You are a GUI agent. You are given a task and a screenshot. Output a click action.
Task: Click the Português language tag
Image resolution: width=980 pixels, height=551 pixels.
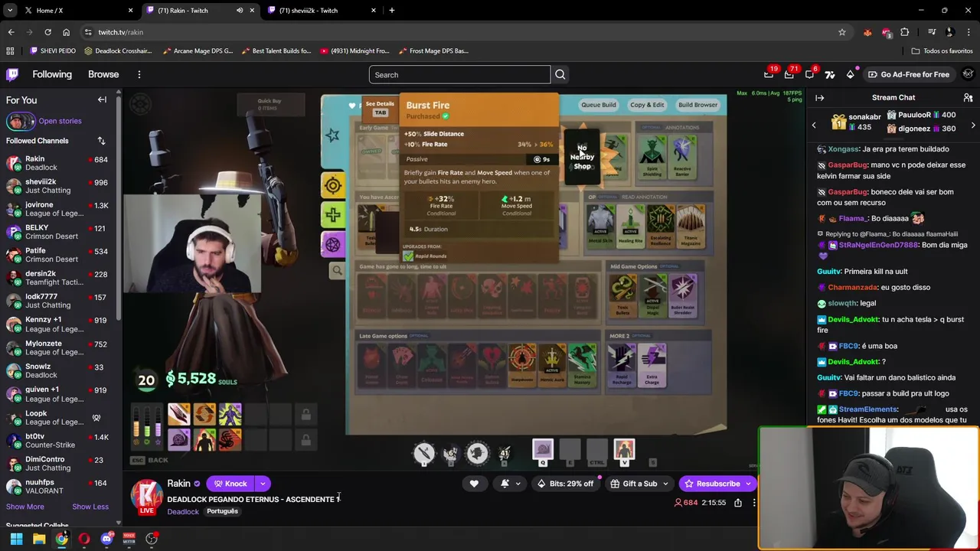click(x=223, y=512)
